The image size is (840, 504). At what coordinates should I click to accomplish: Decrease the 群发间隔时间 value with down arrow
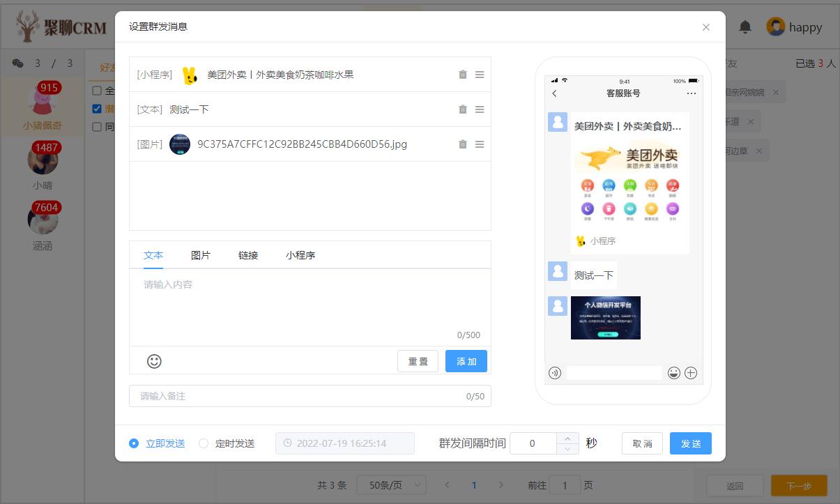567,449
